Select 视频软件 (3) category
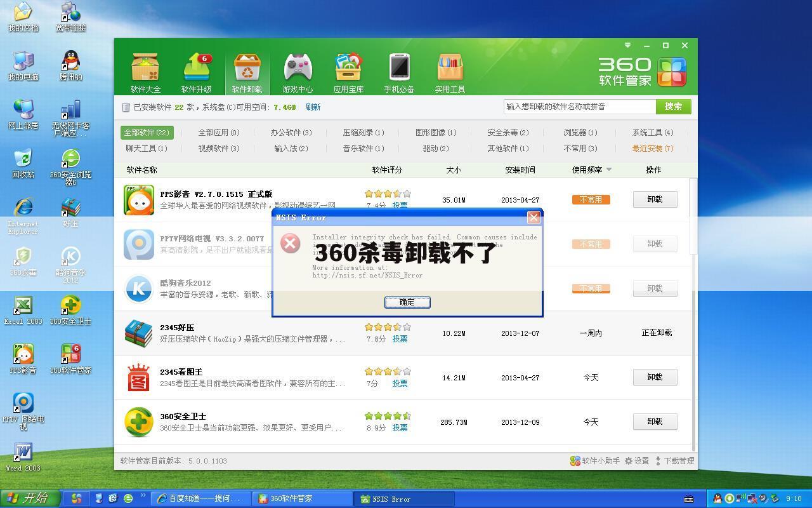Image resolution: width=812 pixels, height=508 pixels. coord(218,149)
